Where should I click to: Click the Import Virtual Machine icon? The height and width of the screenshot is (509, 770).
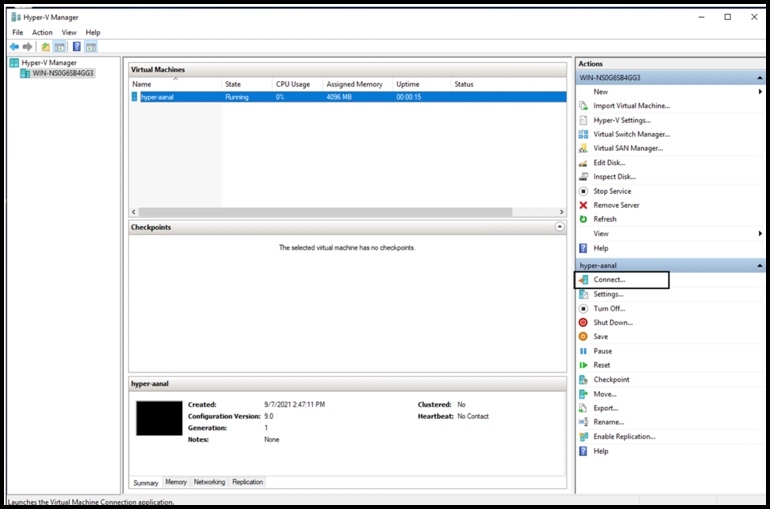583,106
